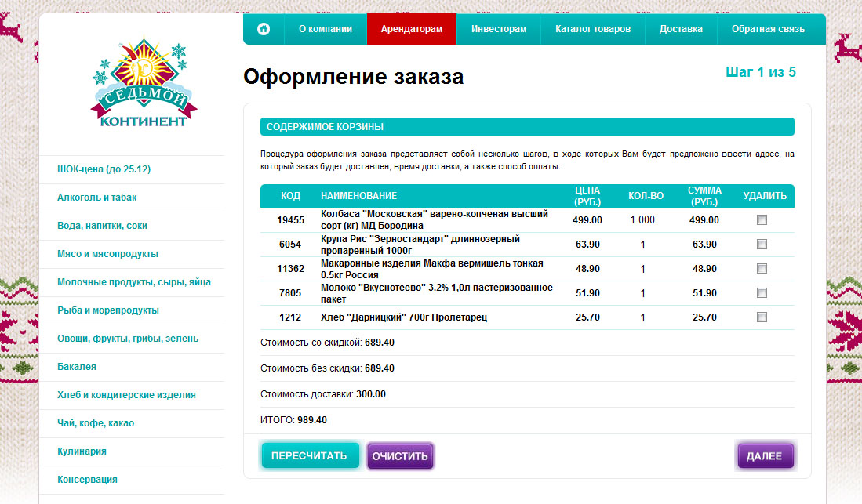Screen dimensions: 862x504
Task: Tick delete checkbox for Крупа Рис Зерностандарт
Action: (762, 244)
